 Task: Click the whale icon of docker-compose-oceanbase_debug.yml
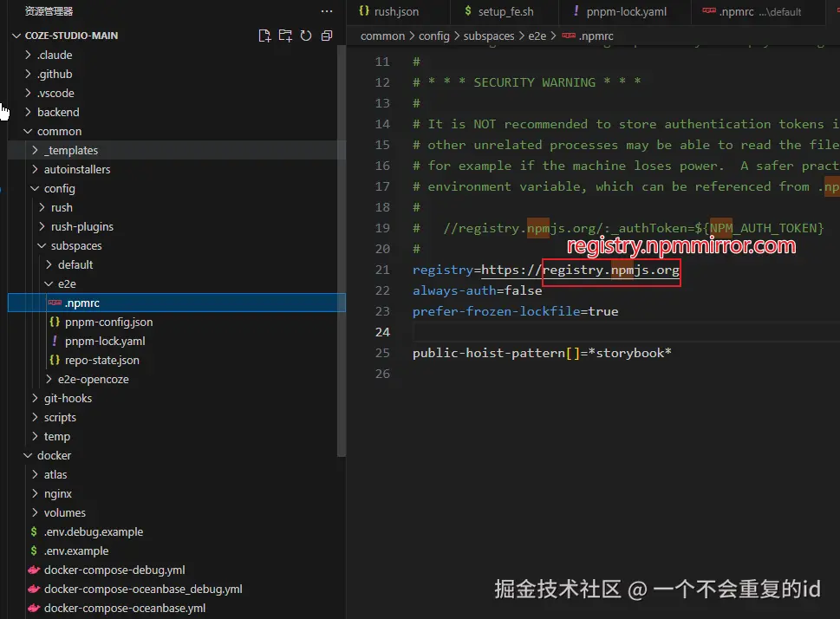34,589
